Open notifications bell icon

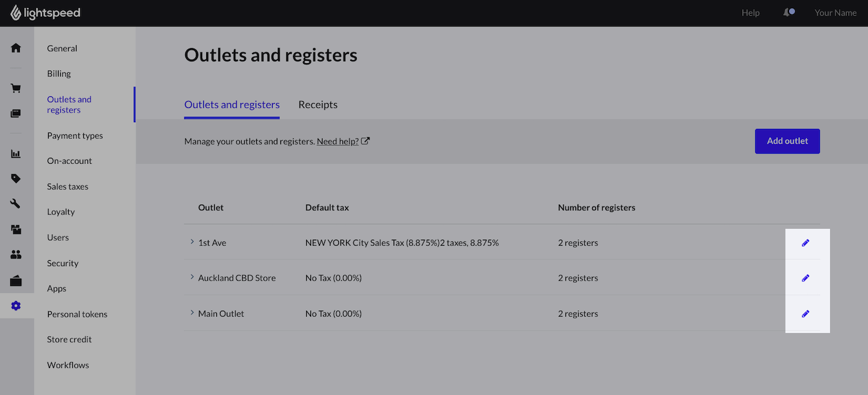788,12
